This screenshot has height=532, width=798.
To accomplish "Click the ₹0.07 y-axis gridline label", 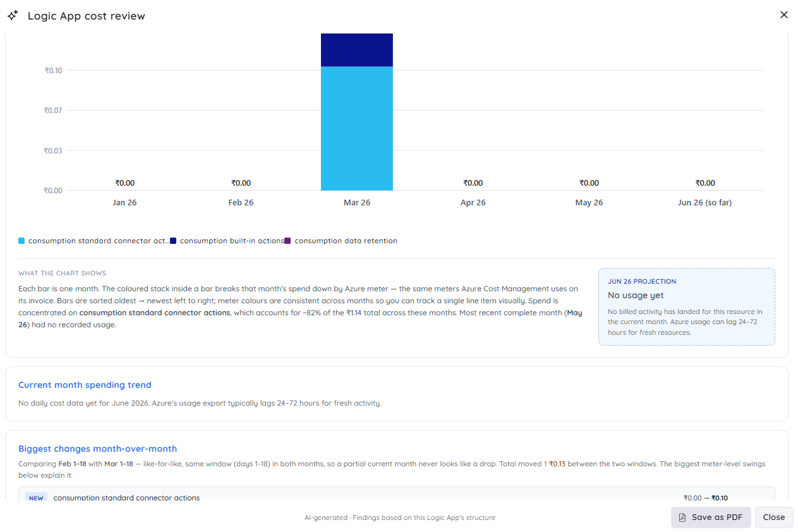I will pos(53,111).
